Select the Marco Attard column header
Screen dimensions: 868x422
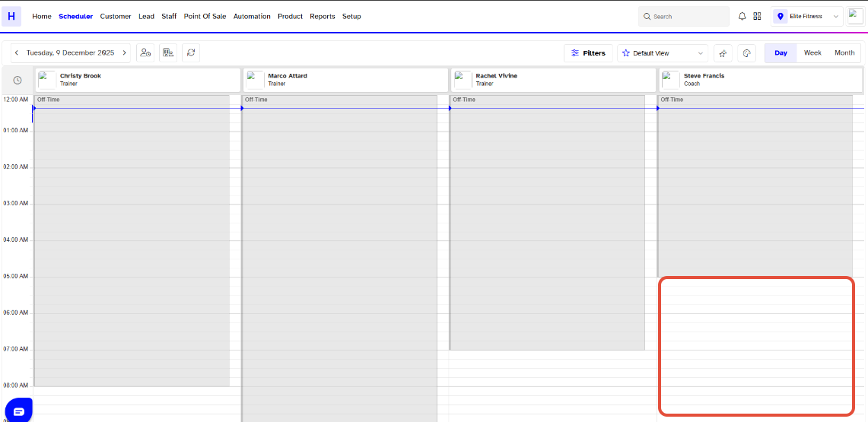(x=346, y=80)
